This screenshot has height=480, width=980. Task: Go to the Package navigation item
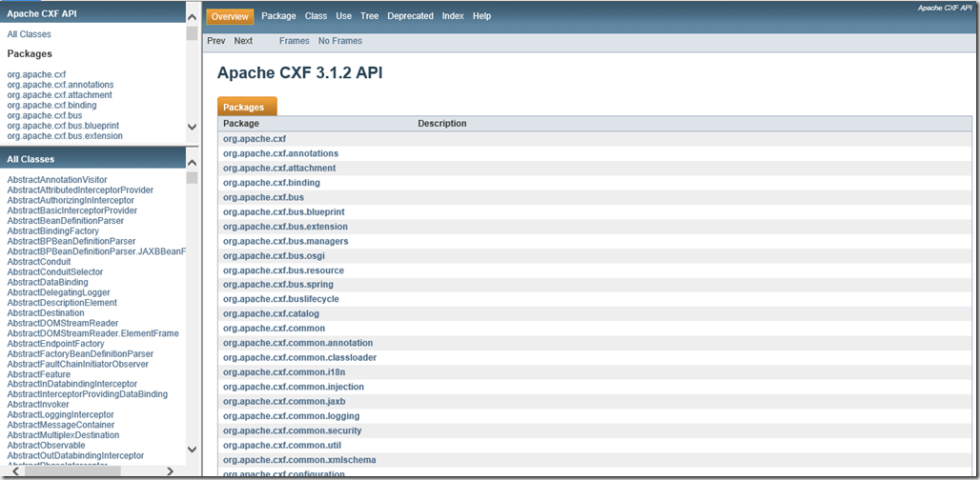(278, 16)
